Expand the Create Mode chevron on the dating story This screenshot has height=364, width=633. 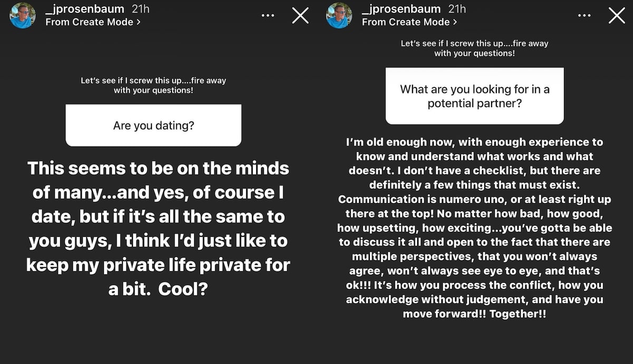[x=138, y=22]
